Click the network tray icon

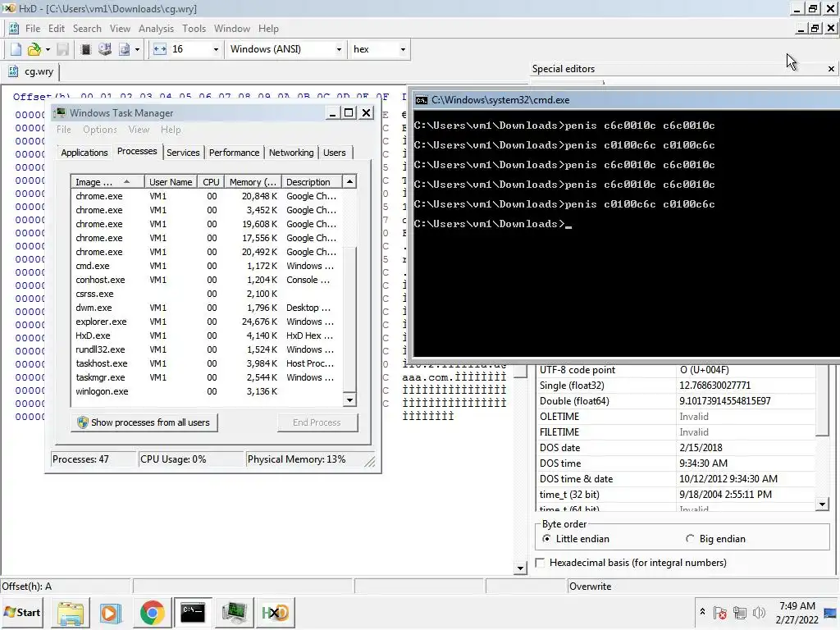tap(740, 612)
